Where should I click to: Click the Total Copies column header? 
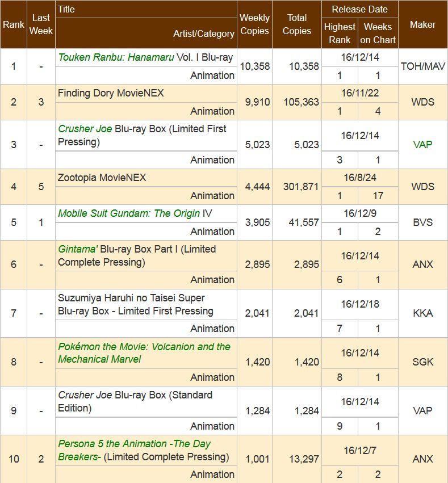296,24
